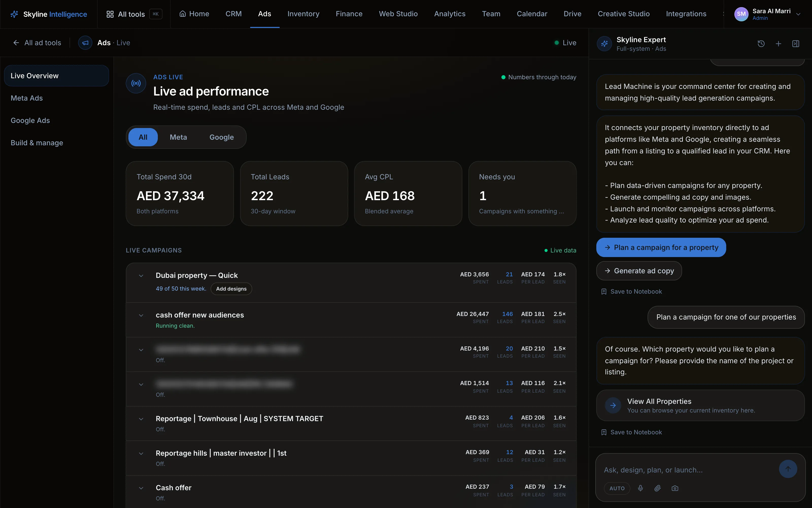Expand the Dubai property — Quick campaign
This screenshot has width=812, height=508.
[x=141, y=276]
